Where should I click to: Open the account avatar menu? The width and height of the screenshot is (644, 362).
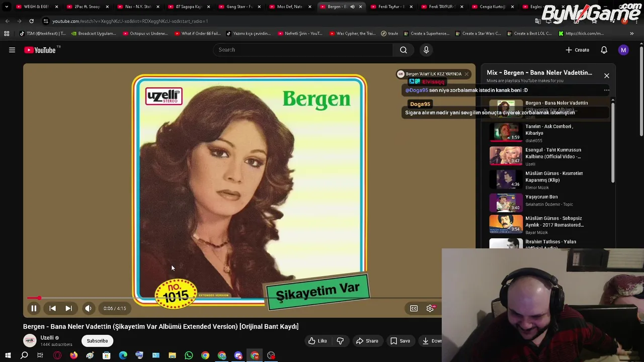point(623,50)
